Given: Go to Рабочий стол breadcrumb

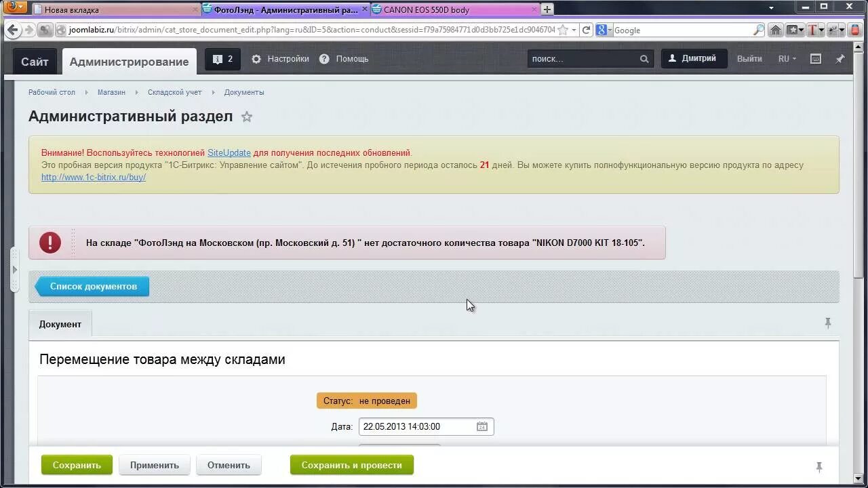Looking at the screenshot, I should click(52, 92).
